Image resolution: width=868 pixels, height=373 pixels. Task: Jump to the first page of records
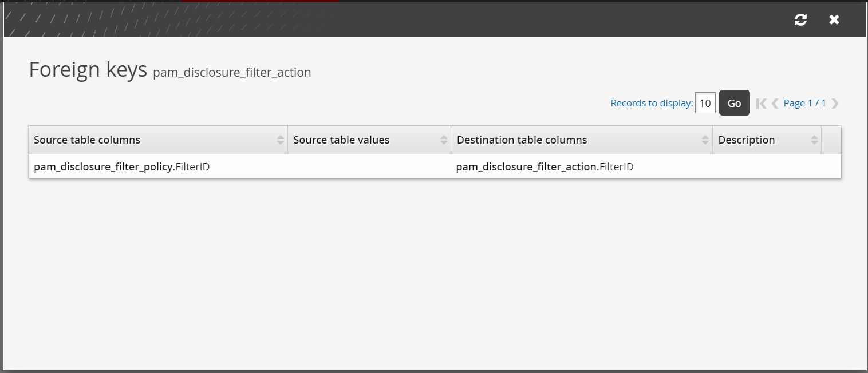[761, 104]
